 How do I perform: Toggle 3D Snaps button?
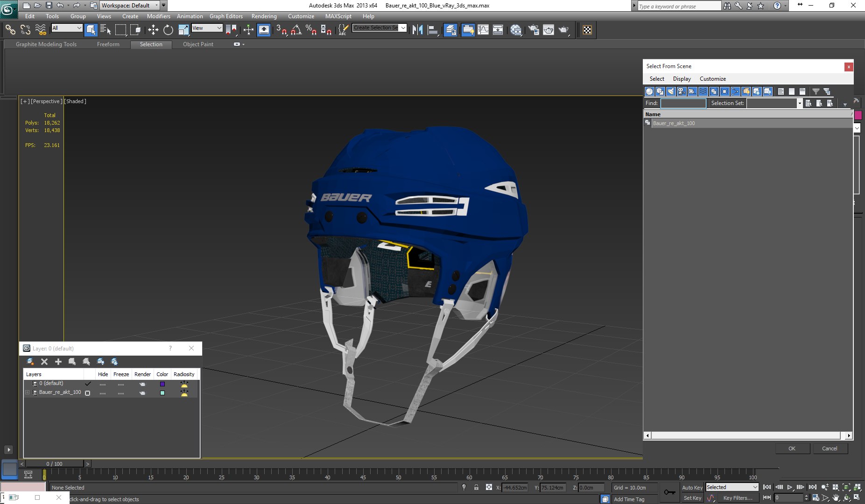tap(281, 30)
